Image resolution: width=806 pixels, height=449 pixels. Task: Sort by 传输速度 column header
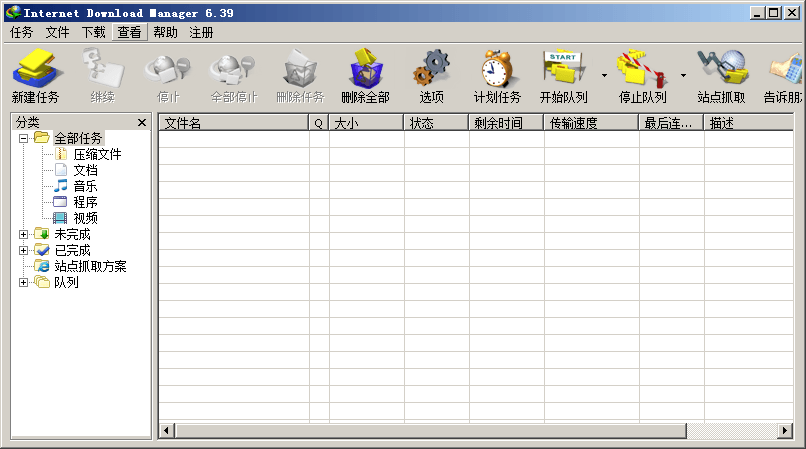(x=591, y=123)
